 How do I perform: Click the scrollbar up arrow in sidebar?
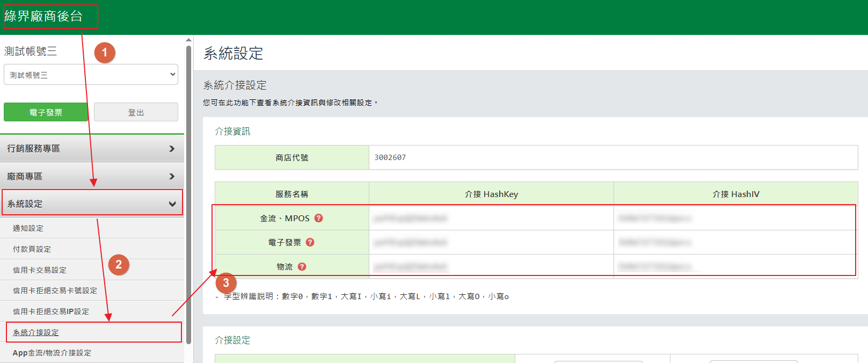pyautogui.click(x=188, y=40)
